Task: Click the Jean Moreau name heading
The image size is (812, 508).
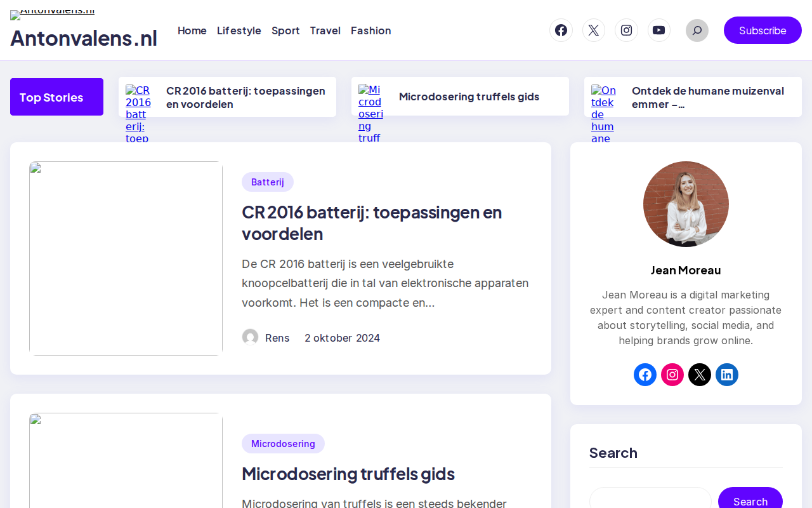Action: (686, 270)
